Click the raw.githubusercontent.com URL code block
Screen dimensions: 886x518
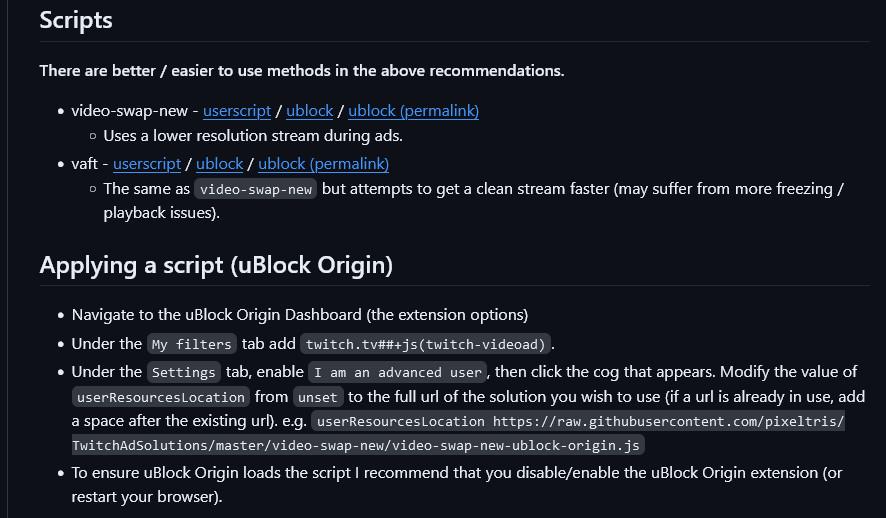click(x=458, y=433)
